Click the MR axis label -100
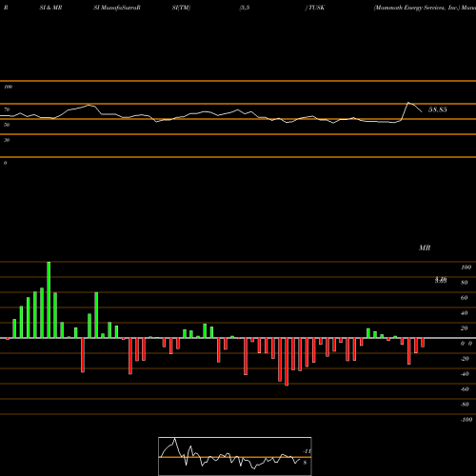The width and height of the screenshot is (476, 476). (466, 420)
